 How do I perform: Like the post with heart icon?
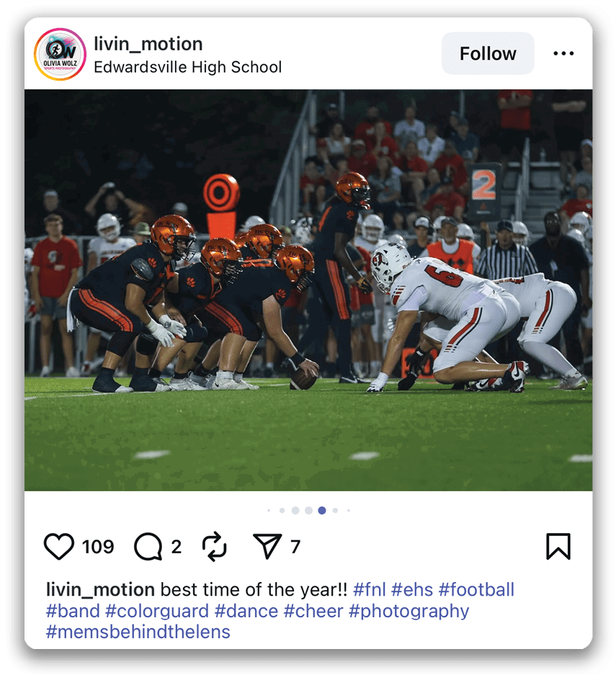point(59,547)
